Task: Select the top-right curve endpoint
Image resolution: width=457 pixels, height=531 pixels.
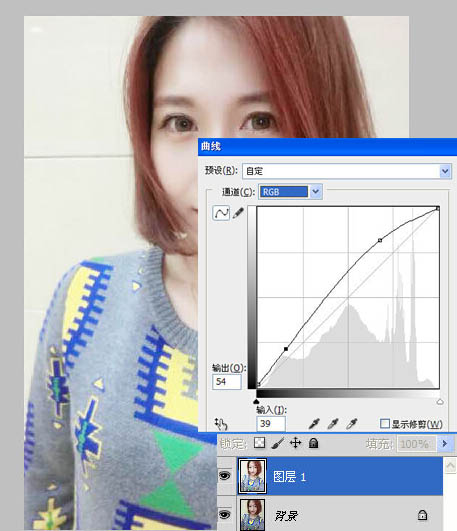Action: coord(438,209)
